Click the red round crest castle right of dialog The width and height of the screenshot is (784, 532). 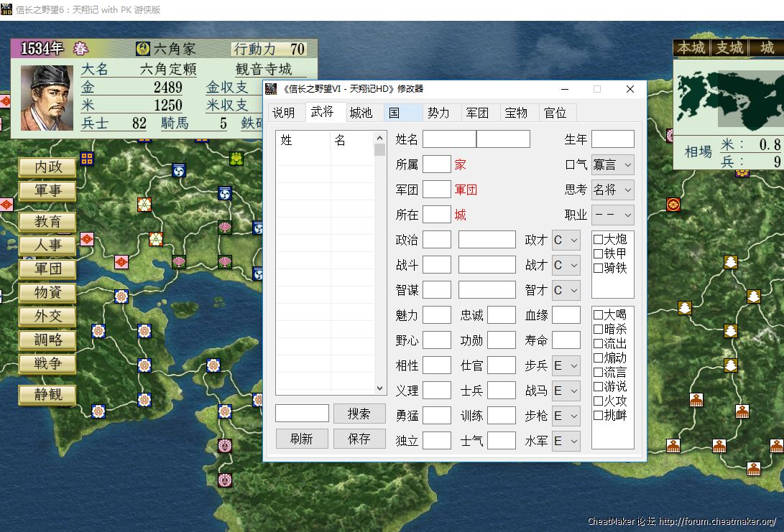[673, 205]
